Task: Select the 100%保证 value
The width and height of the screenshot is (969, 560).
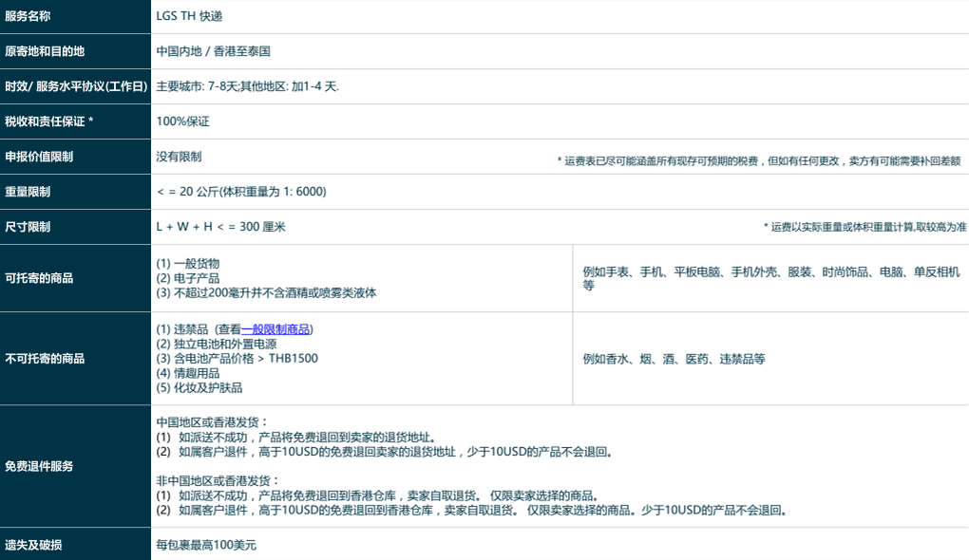Action: [x=183, y=121]
